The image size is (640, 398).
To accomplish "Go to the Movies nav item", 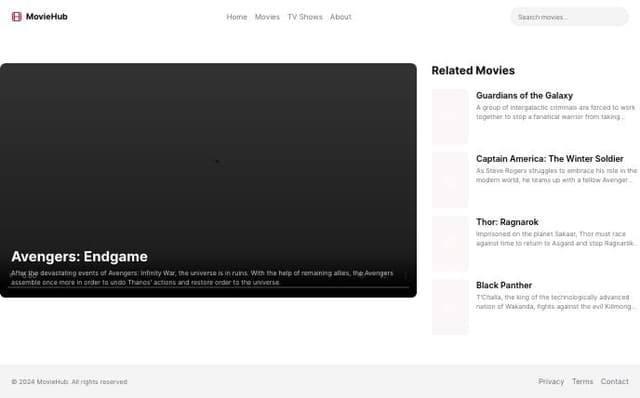I will point(267,17).
